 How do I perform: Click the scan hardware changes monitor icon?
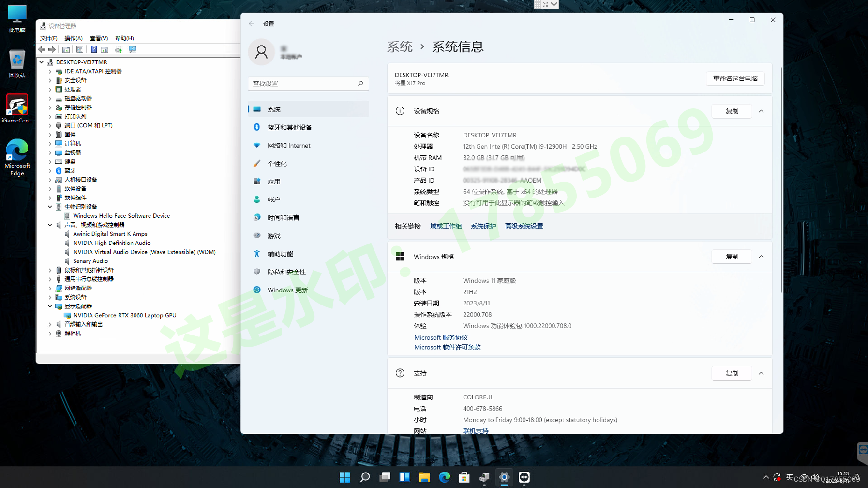click(x=132, y=49)
